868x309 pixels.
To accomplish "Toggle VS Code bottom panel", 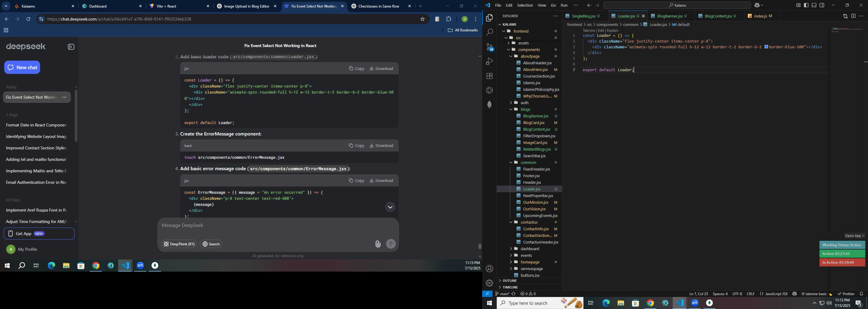I will click(814, 5).
